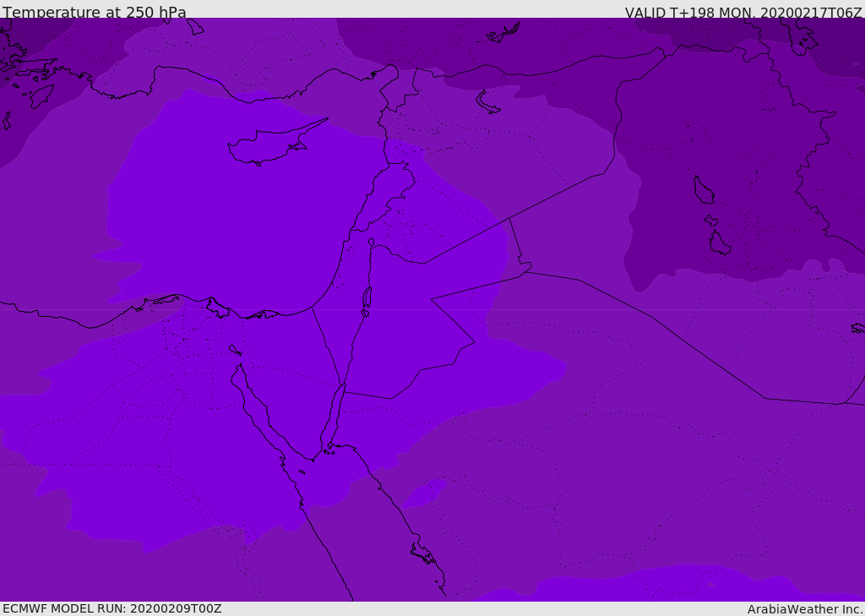Click the Jordan–Iraq–Saudi border junction
Image resolution: width=865 pixels, height=616 pixels.
click(525, 271)
